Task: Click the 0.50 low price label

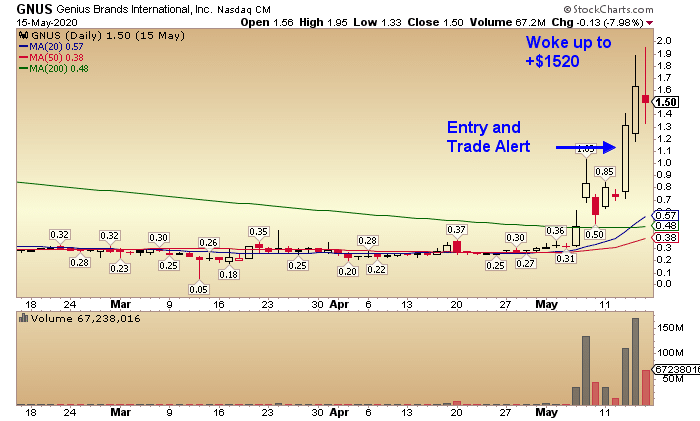Action: tap(595, 234)
